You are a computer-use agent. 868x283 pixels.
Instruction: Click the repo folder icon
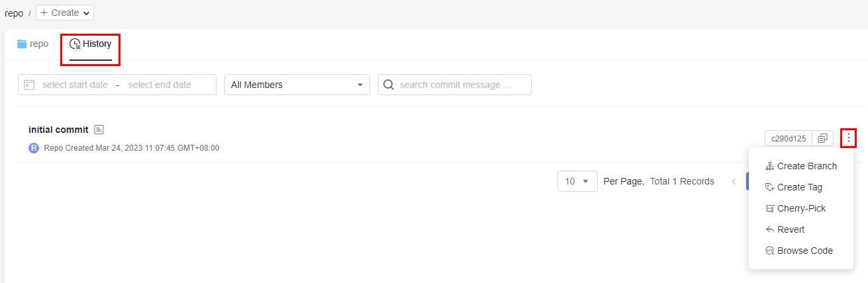click(x=22, y=44)
